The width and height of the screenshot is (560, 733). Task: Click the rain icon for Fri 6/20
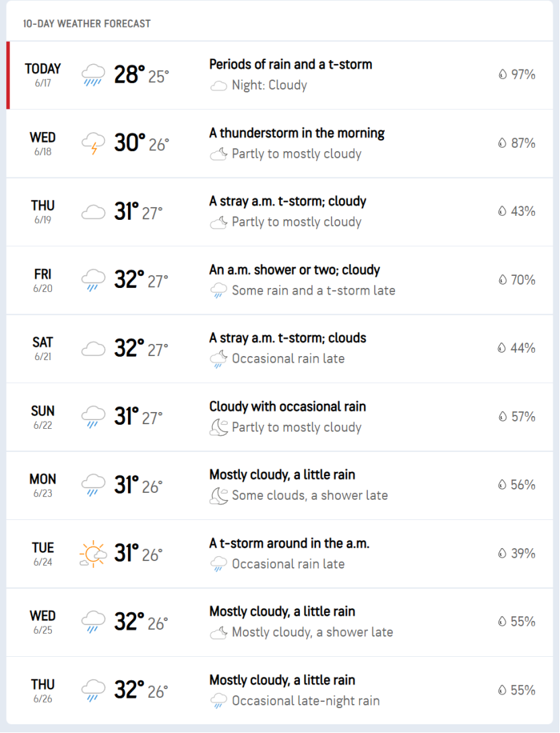[93, 280]
